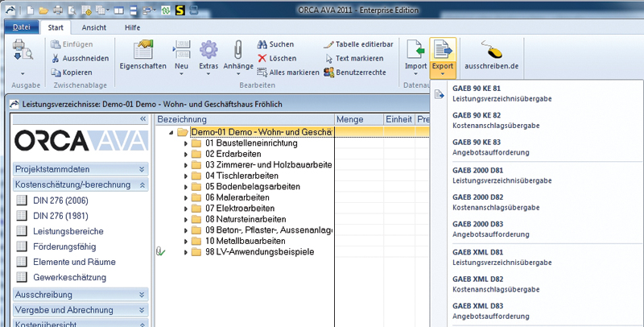The image size is (644, 327).
Task: Toggle Text markieren mode
Action: (x=328, y=58)
